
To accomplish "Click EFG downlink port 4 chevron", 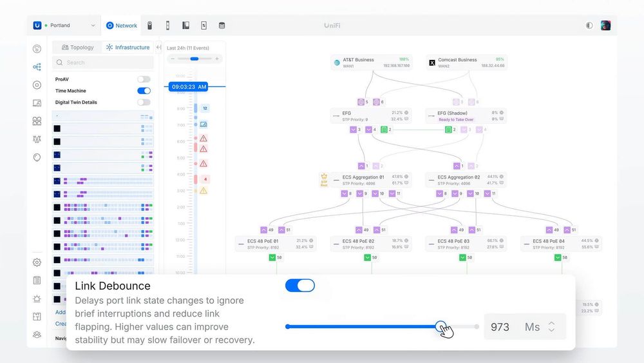I will pyautogui.click(x=368, y=130).
